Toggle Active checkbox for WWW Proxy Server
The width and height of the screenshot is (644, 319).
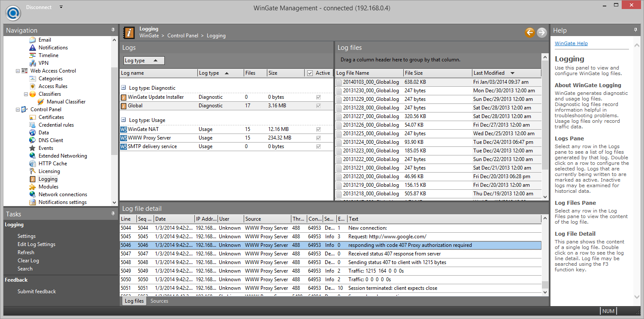[318, 138]
